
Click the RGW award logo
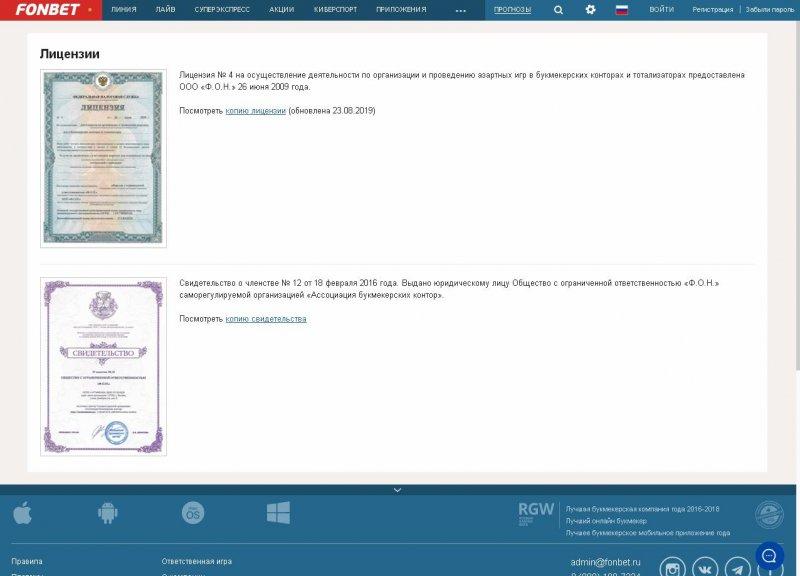click(x=536, y=513)
